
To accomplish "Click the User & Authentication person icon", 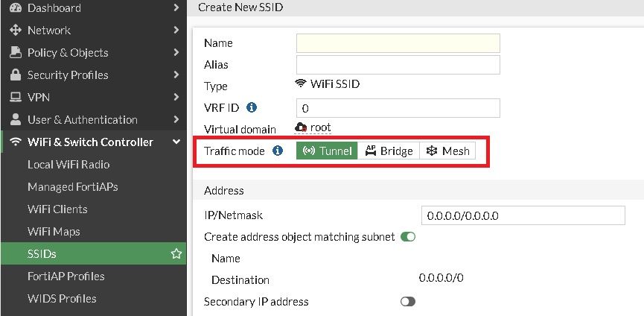I will [15, 120].
